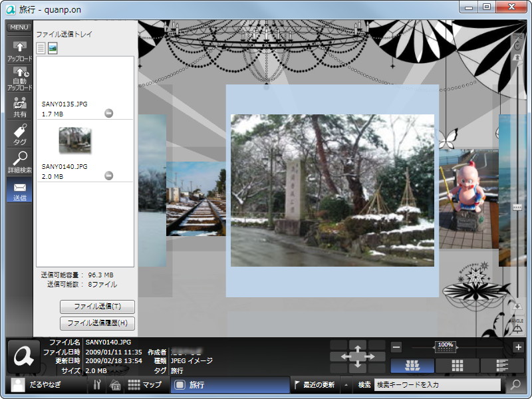
Task: Select the detailed list view mode
Action: 502,365
